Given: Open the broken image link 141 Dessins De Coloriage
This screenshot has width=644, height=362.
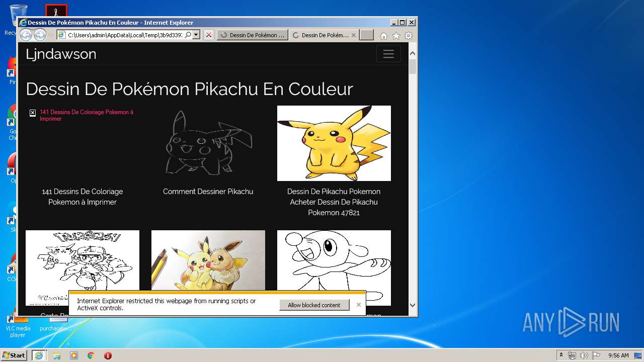Looking at the screenshot, I should point(87,115).
